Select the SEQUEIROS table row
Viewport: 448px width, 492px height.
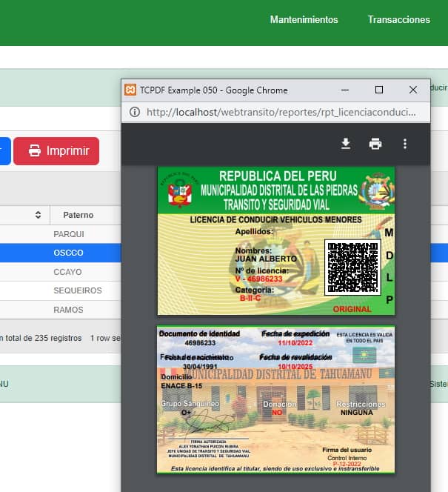pos(77,290)
